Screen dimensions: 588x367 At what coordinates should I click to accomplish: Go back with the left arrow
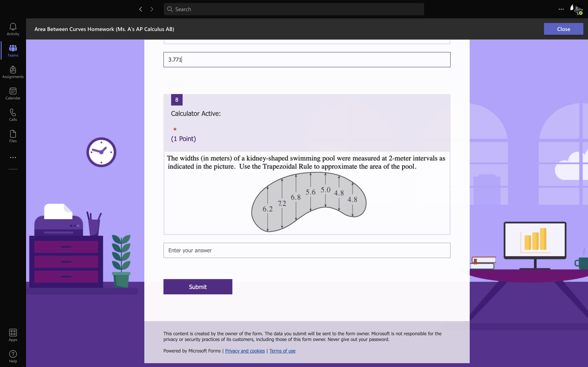coord(141,9)
